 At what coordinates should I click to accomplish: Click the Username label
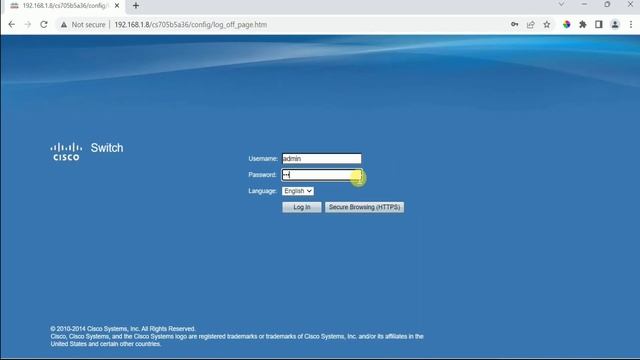263,158
